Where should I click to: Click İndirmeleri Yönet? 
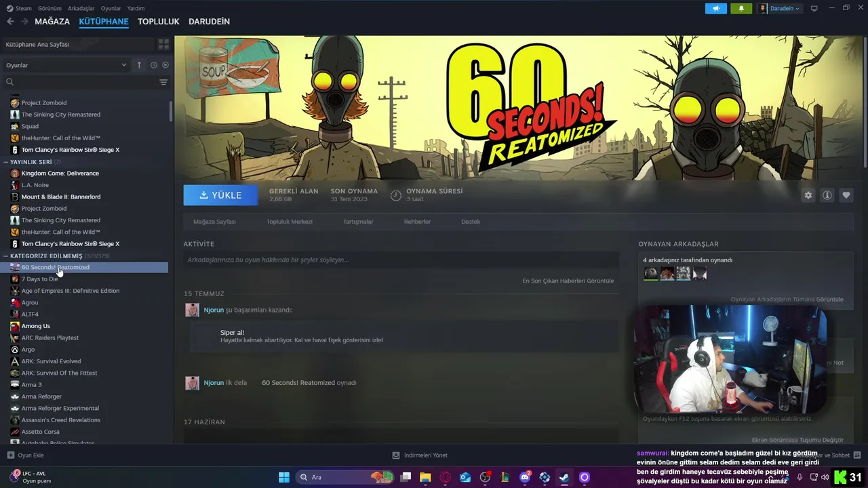tap(420, 455)
